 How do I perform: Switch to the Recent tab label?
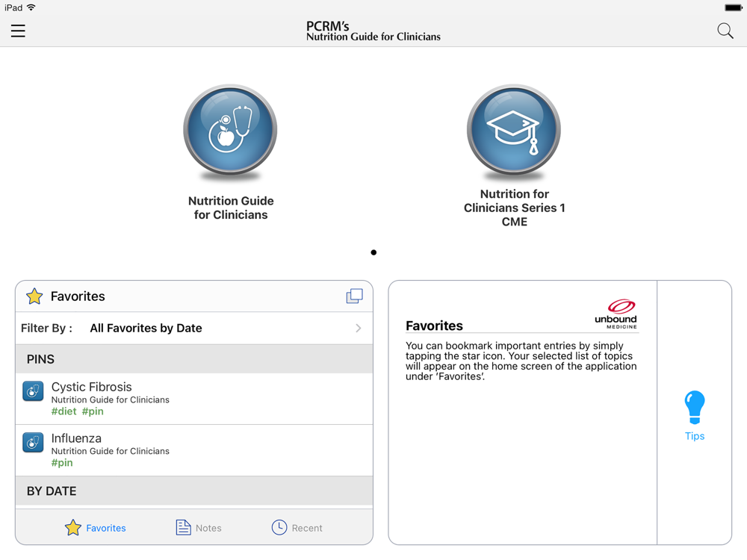click(x=307, y=528)
